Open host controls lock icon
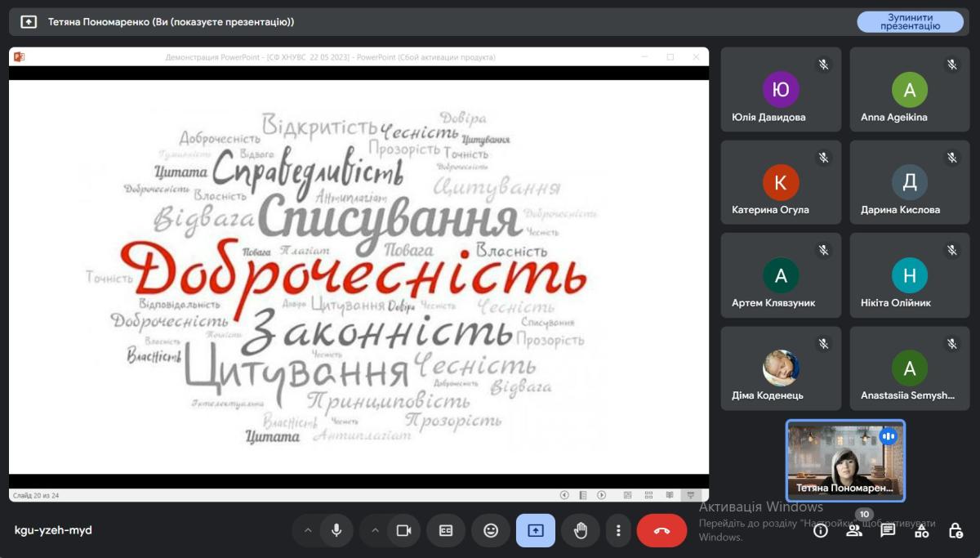Screen dimensions: 980x558 click(955, 530)
